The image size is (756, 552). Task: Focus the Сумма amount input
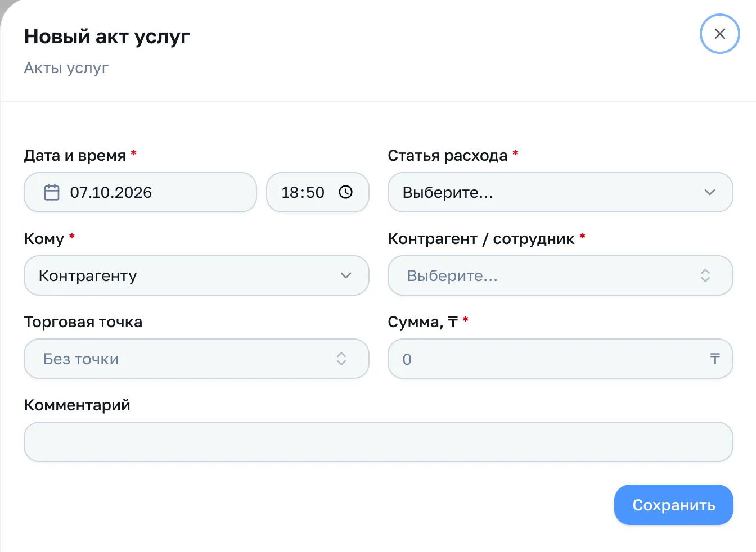pos(560,359)
